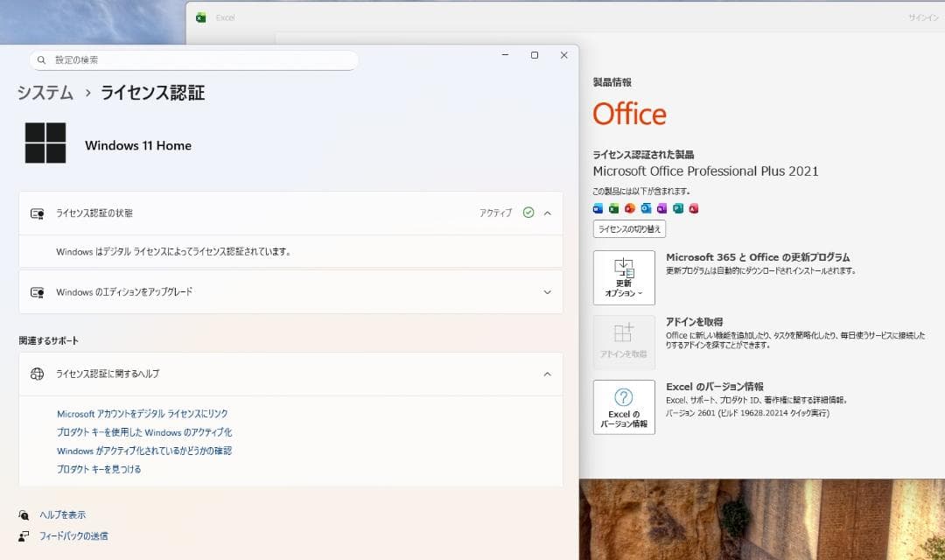Click the Excel のバージョン情報 heading text

pyautogui.click(x=714, y=387)
